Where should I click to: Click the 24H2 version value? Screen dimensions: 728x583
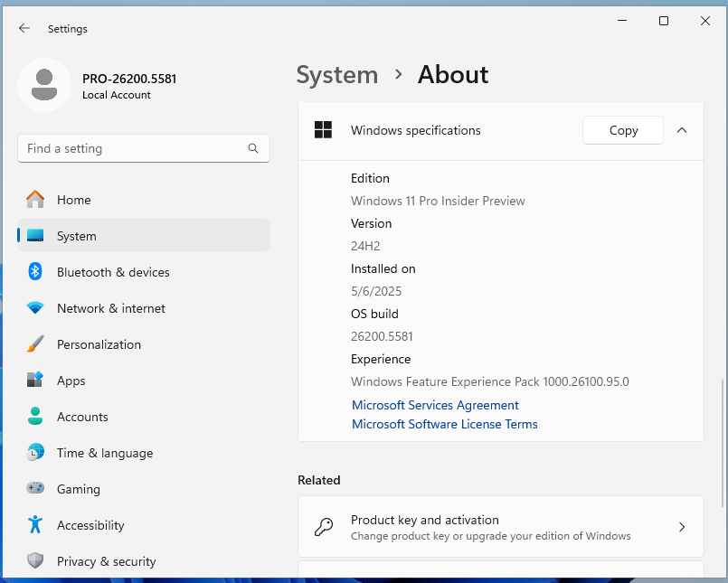(x=365, y=246)
